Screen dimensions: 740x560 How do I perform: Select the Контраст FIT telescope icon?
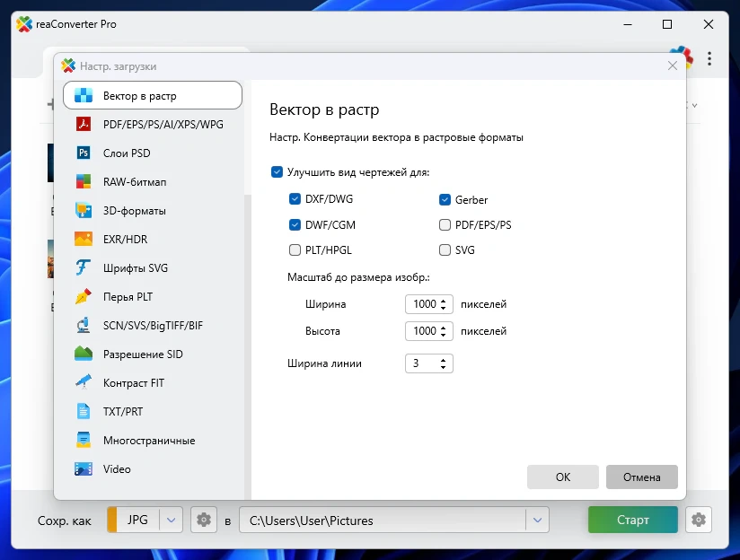click(84, 382)
